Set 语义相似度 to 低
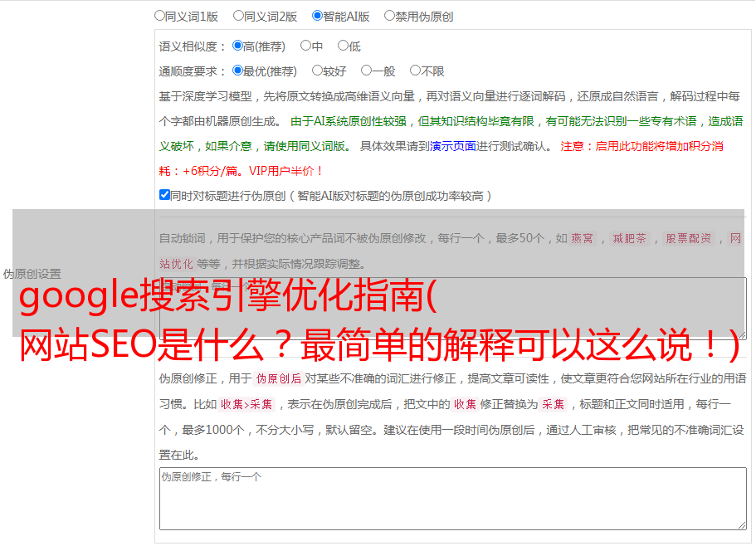 point(343,46)
